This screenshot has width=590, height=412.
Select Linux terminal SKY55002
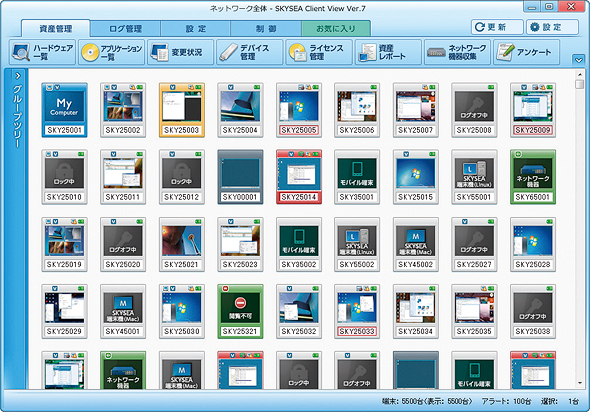pos(357,244)
